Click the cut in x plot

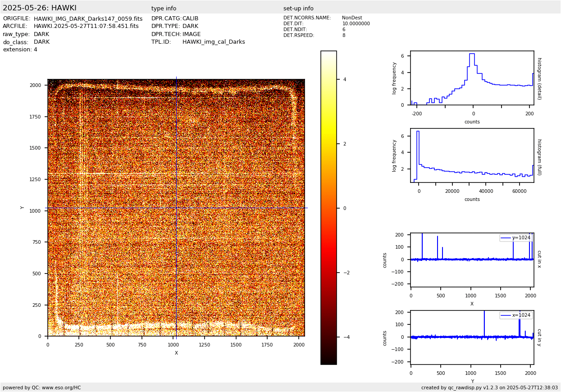[x=472, y=260]
